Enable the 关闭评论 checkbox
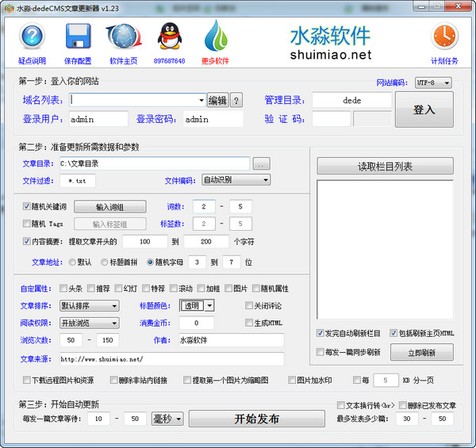This screenshot has height=448, width=476. coord(248,305)
